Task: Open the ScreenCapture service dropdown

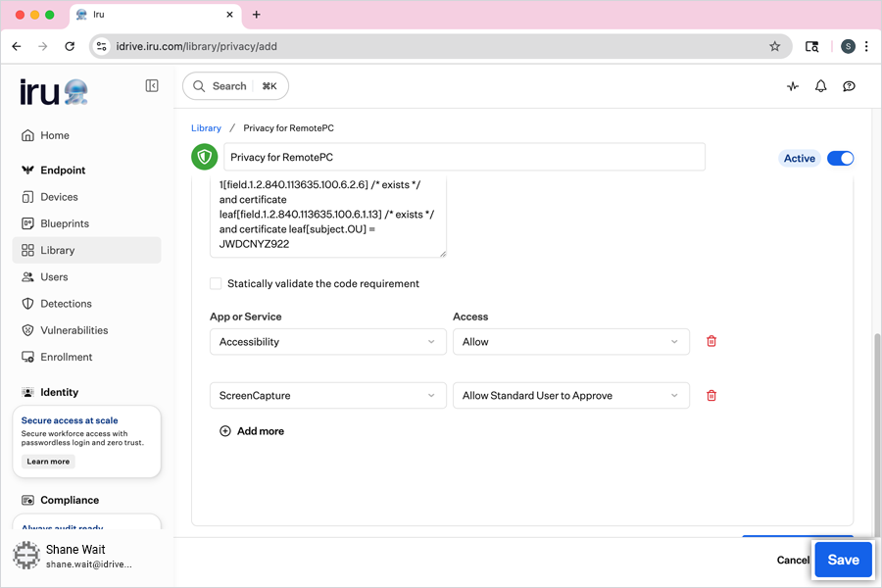Action: 327,396
